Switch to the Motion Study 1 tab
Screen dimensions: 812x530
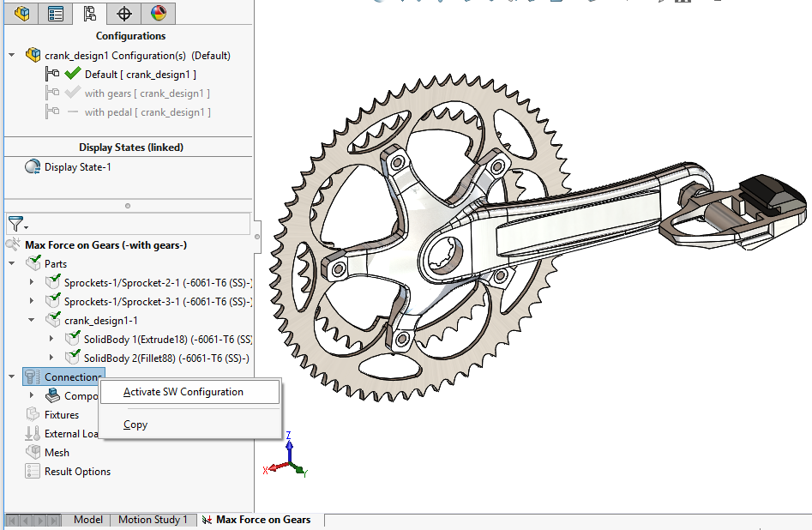tap(153, 520)
